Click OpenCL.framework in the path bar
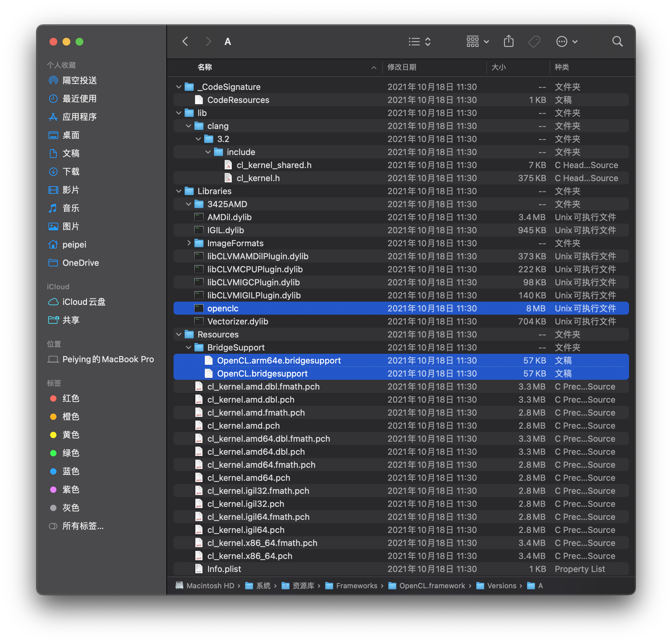Image resolution: width=672 pixels, height=643 pixels. coord(432,586)
